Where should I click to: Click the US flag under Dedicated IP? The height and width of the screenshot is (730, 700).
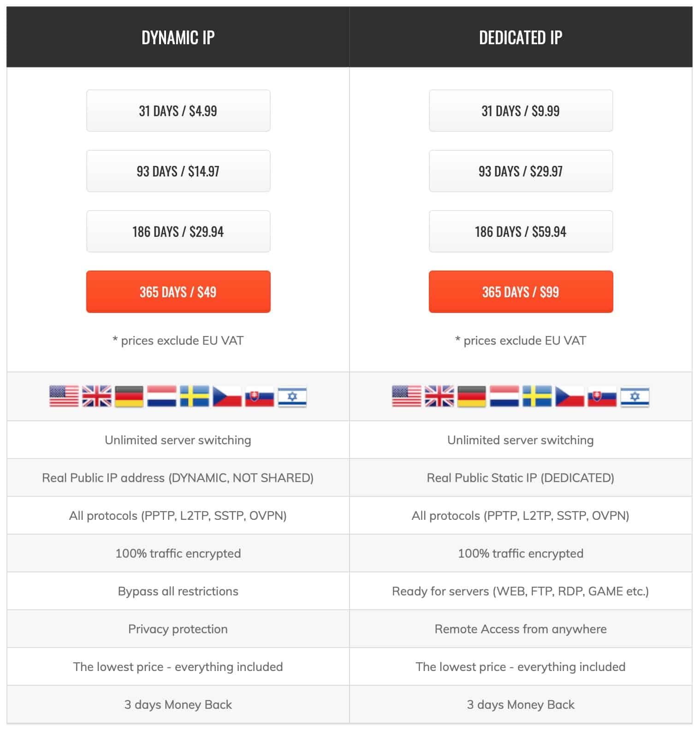click(x=407, y=396)
